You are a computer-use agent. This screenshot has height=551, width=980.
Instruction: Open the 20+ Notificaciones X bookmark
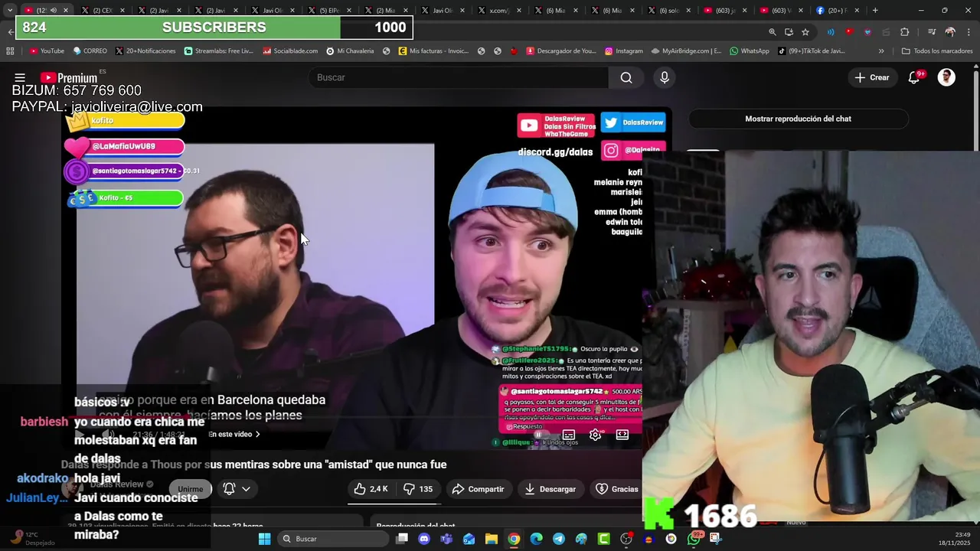tap(145, 51)
